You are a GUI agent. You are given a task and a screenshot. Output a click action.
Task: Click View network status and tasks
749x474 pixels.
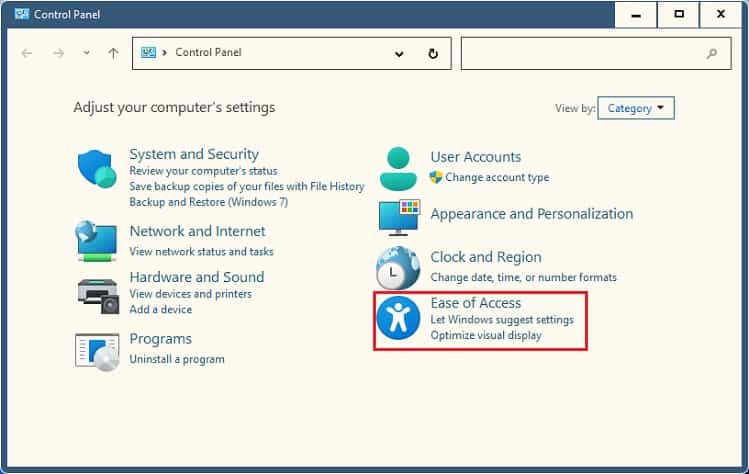(201, 251)
